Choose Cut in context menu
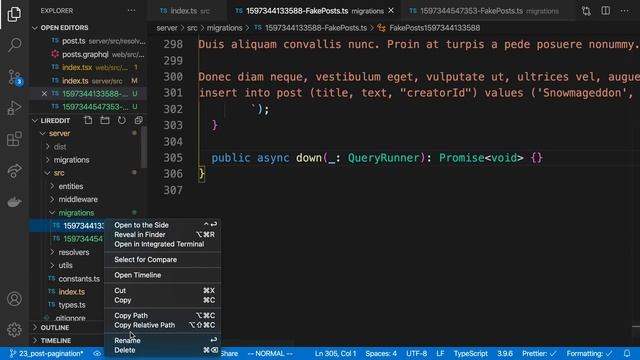The height and width of the screenshot is (360, 640). tap(163, 291)
